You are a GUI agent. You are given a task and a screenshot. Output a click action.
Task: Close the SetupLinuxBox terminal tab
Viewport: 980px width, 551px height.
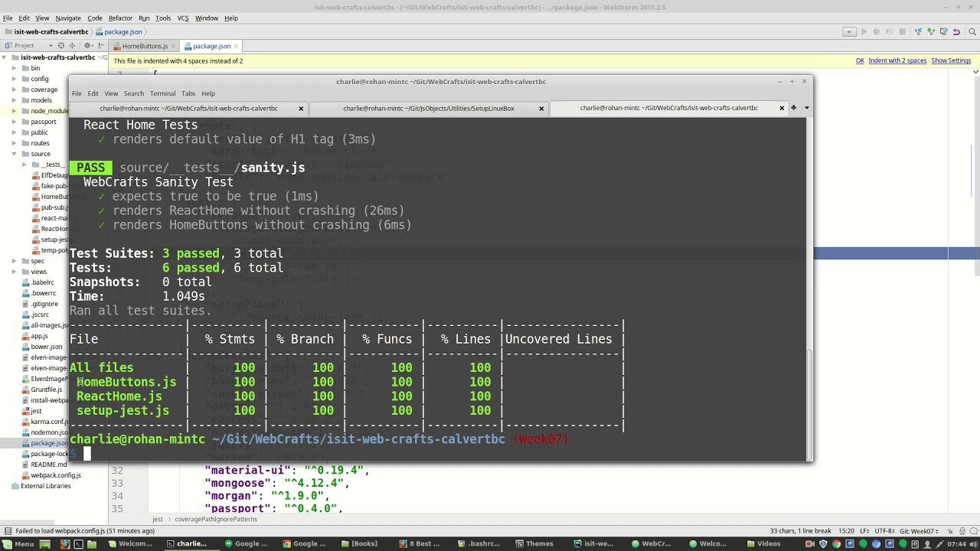coord(541,109)
